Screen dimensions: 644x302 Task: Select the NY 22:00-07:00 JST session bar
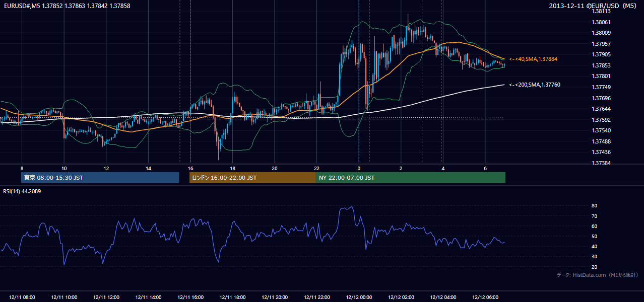coord(411,178)
